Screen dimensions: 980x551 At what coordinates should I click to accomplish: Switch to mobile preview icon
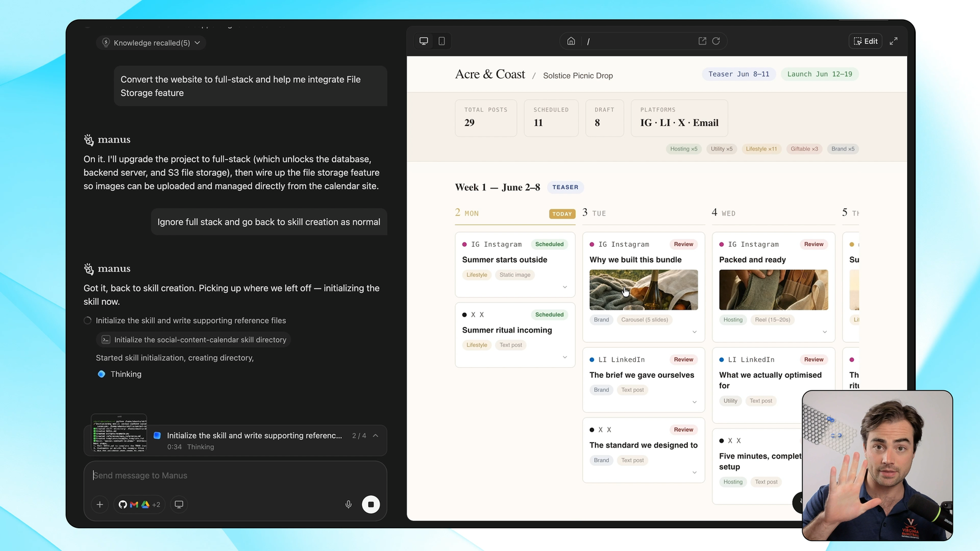442,41
